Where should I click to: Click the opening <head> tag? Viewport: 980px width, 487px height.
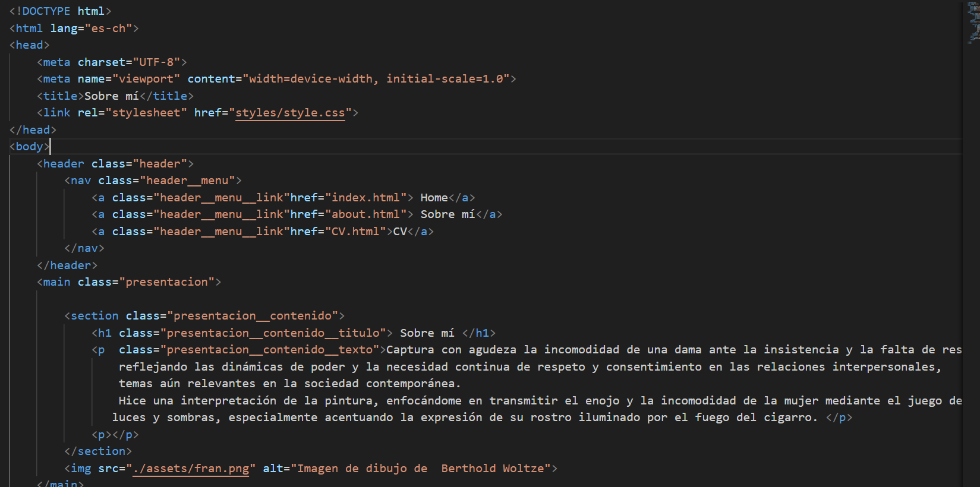tap(29, 45)
